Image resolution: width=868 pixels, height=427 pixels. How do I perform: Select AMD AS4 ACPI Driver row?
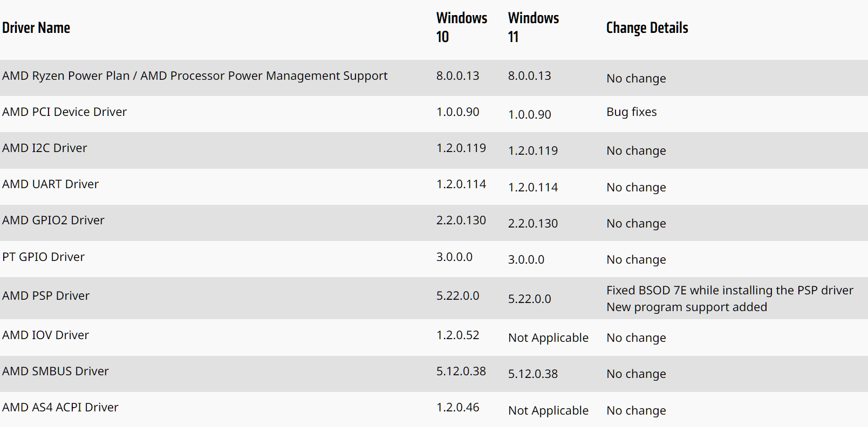tap(434, 410)
